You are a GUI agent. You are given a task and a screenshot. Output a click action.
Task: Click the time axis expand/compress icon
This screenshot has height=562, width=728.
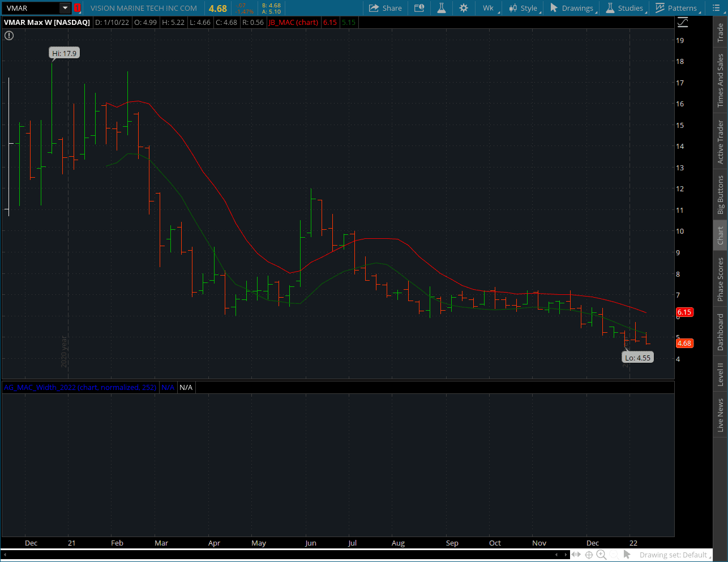[576, 555]
